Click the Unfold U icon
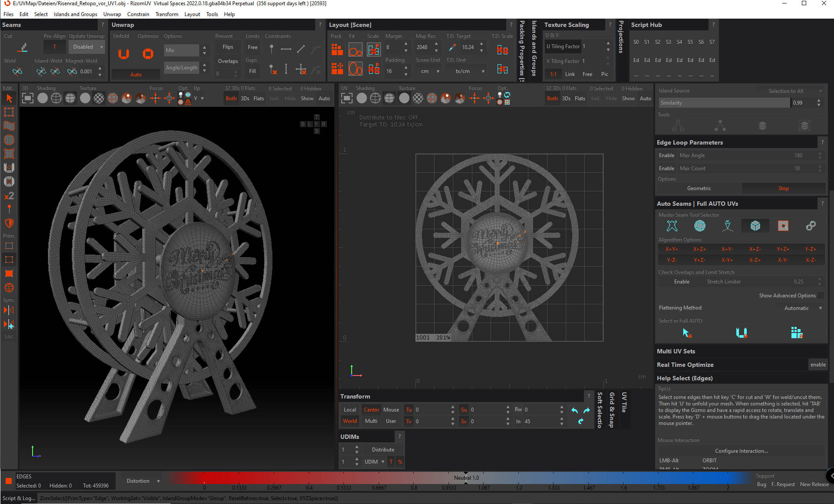The width and height of the screenshot is (834, 504). pos(124,54)
